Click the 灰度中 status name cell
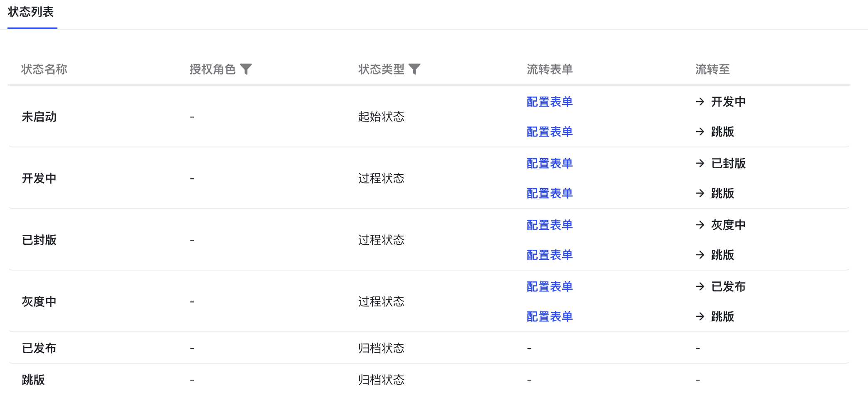The width and height of the screenshot is (868, 393). pyautogui.click(x=39, y=302)
